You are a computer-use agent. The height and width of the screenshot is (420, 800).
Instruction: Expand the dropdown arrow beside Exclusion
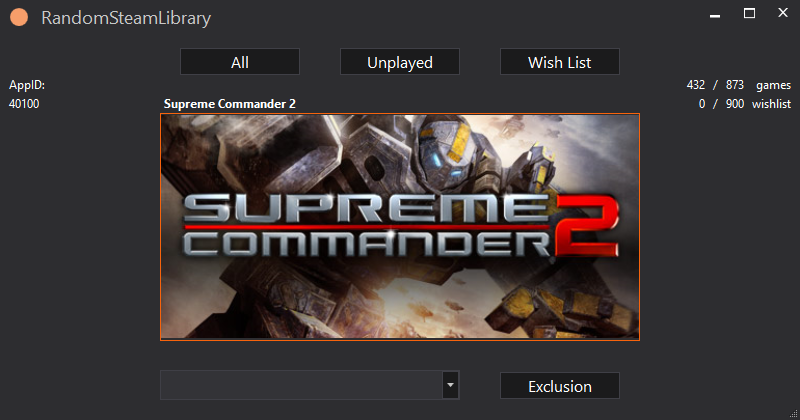[x=450, y=385]
